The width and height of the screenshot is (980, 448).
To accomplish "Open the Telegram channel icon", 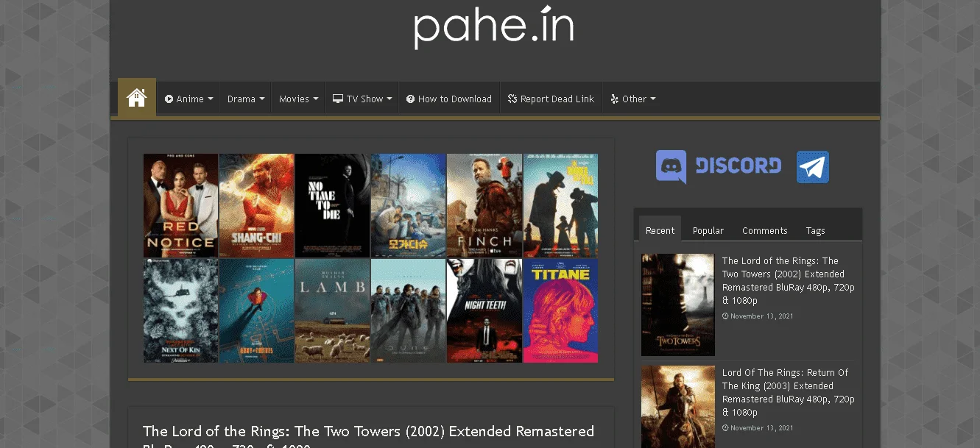I will (813, 167).
